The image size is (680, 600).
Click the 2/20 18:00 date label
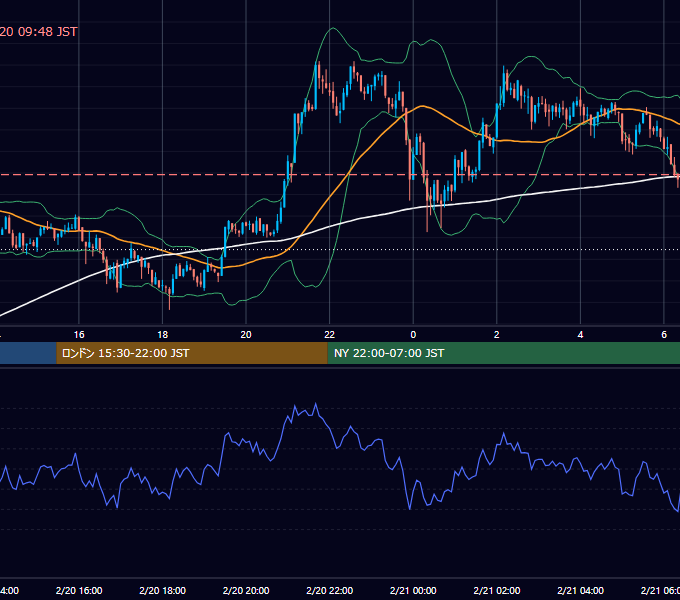click(x=163, y=590)
